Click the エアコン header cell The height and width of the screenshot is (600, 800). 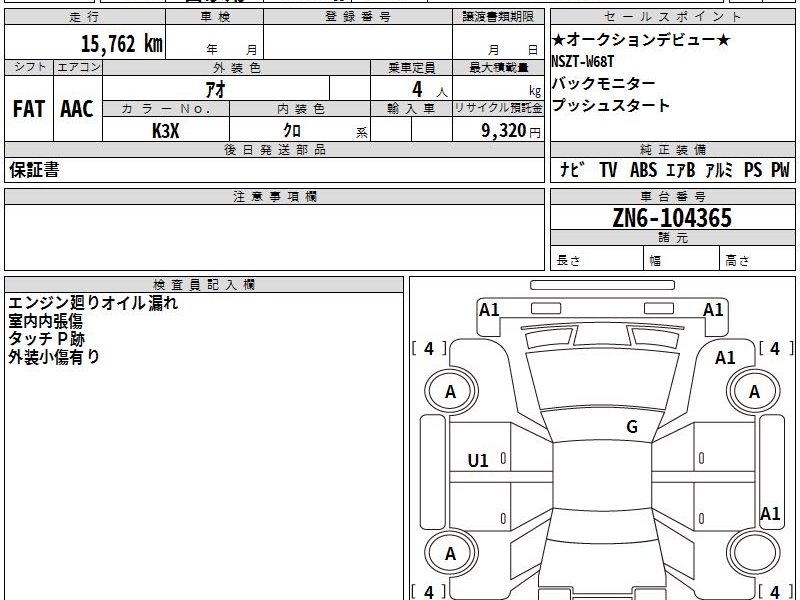point(78,67)
